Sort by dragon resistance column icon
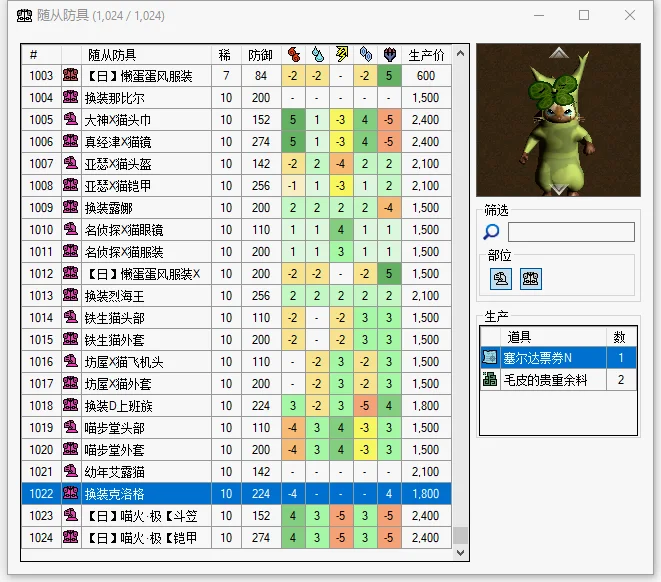Viewport: 661px width, 582px height. pos(390,54)
